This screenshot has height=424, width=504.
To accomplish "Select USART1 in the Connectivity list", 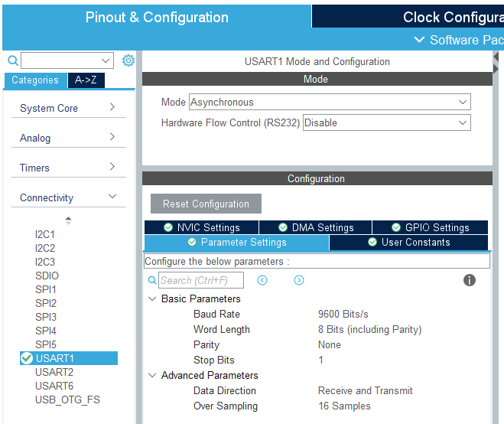I will (69, 358).
